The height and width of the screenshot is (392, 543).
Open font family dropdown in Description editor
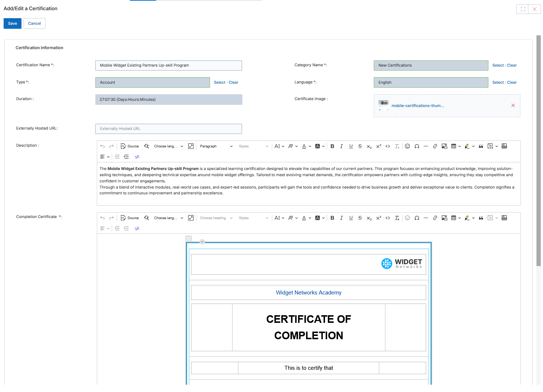pyautogui.click(x=293, y=146)
